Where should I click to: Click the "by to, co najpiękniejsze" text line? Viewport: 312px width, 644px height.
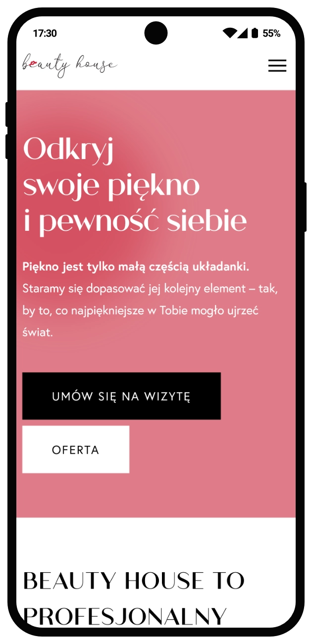tap(141, 311)
